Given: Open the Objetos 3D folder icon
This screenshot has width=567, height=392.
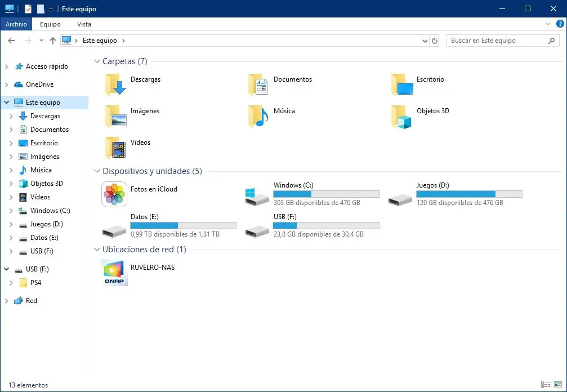Looking at the screenshot, I should pyautogui.click(x=402, y=116).
